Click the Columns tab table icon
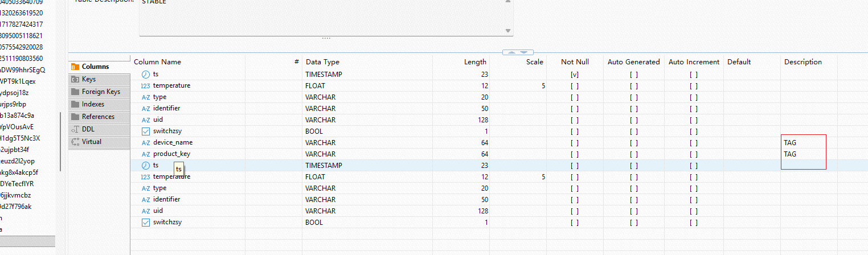 (x=75, y=67)
